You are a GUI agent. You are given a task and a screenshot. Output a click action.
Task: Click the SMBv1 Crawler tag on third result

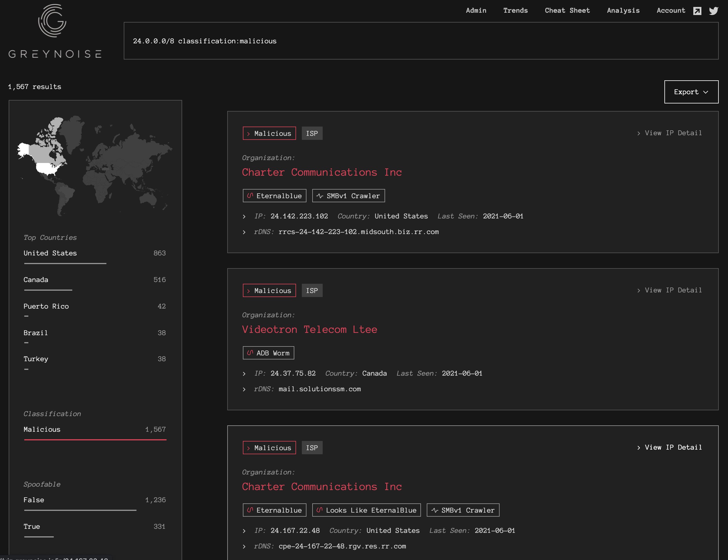(x=463, y=510)
